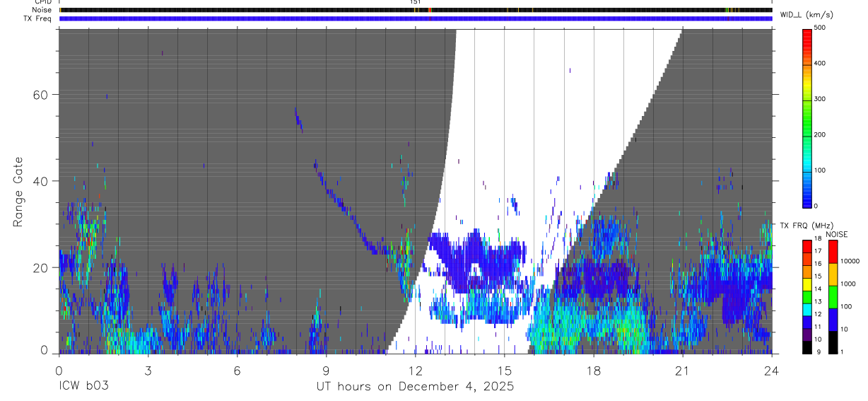Click the 'Noise' row label at top
This screenshot has height=401, width=868.
42,10
